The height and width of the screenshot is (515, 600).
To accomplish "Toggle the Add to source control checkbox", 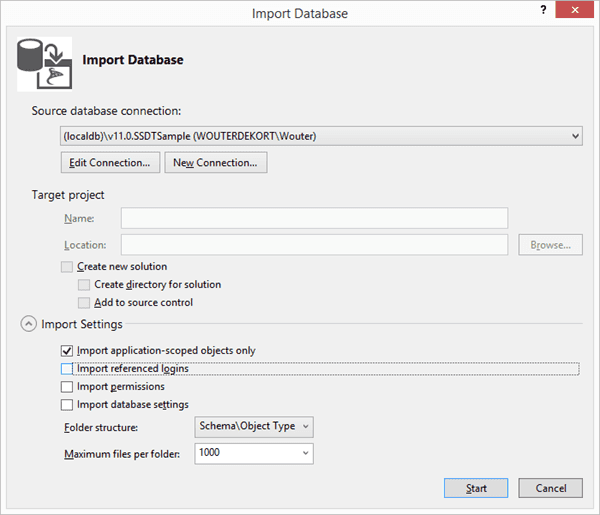I will (84, 303).
